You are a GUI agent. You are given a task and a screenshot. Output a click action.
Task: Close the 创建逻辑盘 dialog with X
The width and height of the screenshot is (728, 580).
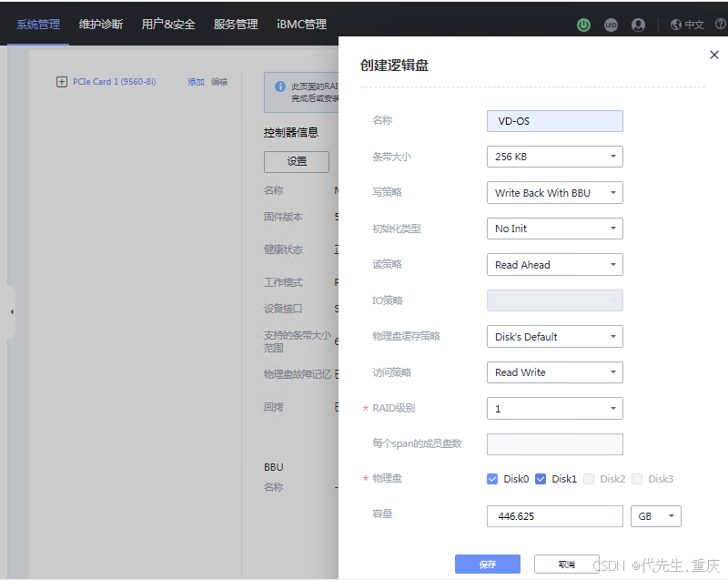pos(714,56)
